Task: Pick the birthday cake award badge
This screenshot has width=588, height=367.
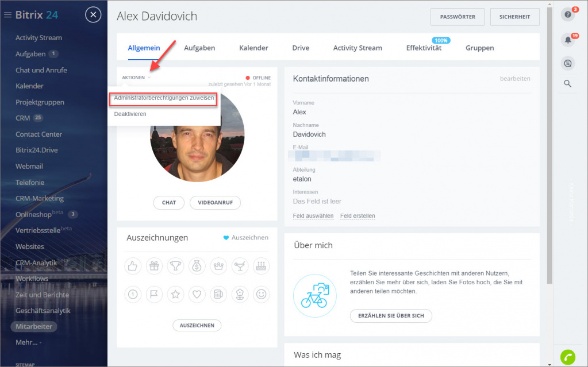Action: (x=262, y=266)
